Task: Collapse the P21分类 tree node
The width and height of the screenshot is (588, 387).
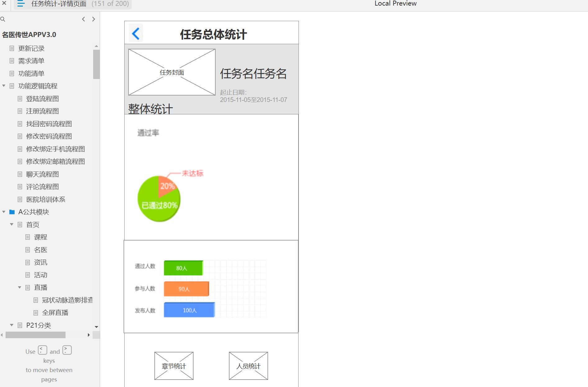Action: pyautogui.click(x=11, y=325)
